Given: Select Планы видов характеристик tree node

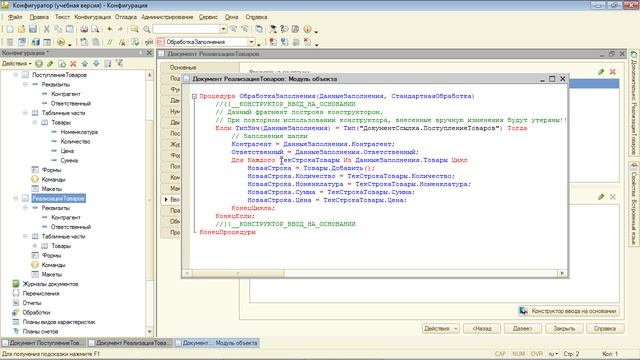Looking at the screenshot, I should pos(59,322).
